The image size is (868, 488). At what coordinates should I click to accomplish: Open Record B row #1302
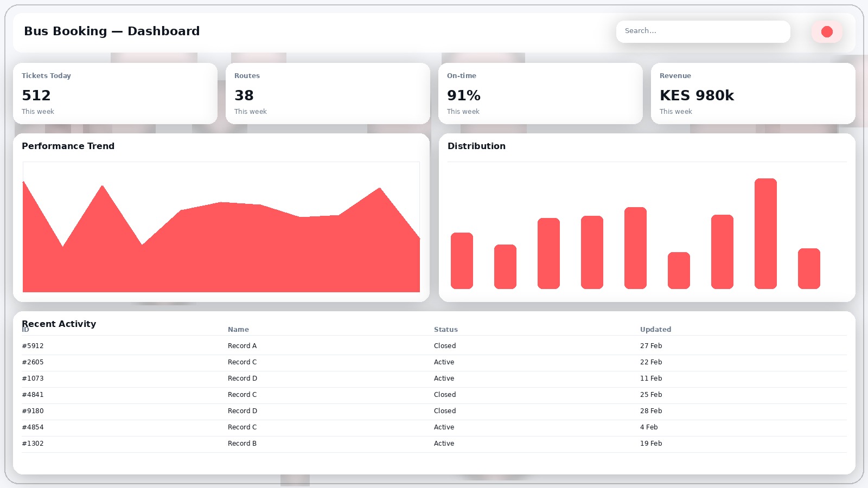click(x=242, y=443)
